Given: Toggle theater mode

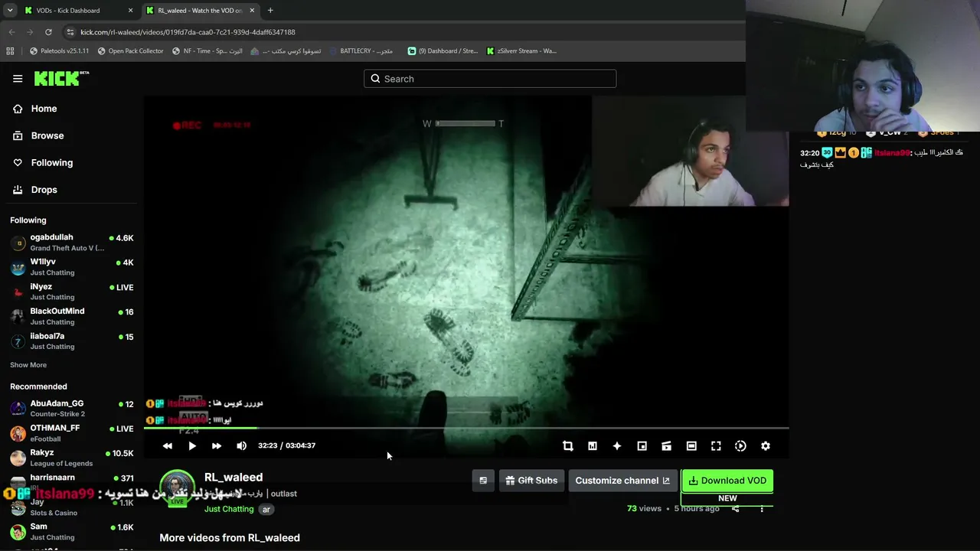Looking at the screenshot, I should [691, 446].
